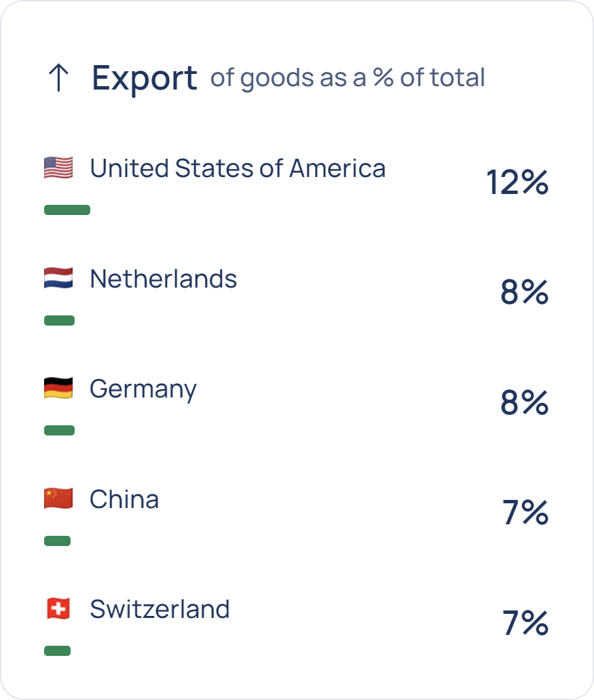Click the Netherlands flag icon

[x=58, y=279]
